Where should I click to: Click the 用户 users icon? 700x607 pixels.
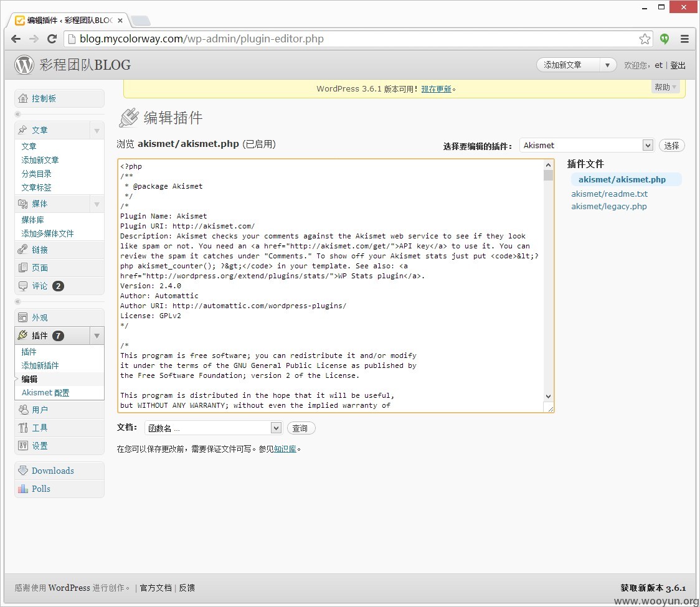point(23,409)
